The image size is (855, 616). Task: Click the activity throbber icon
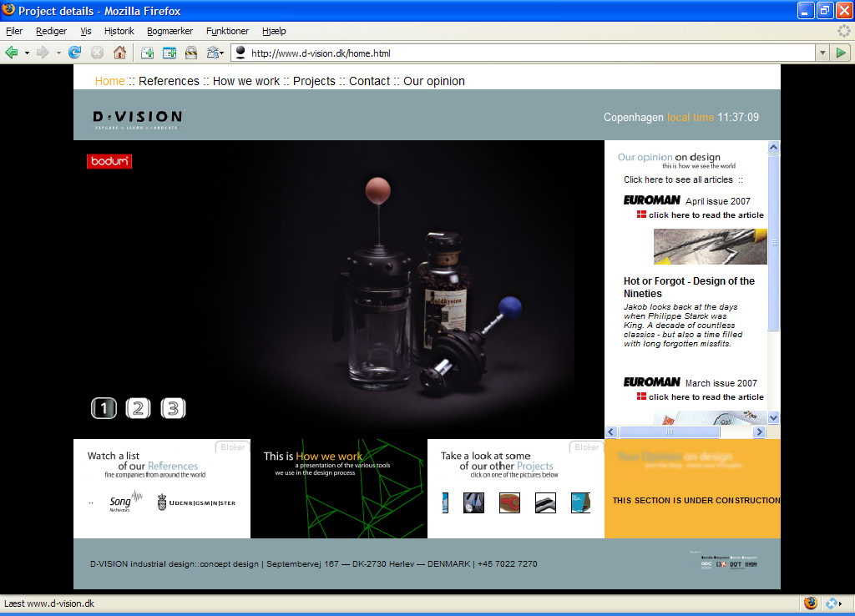coord(843,31)
